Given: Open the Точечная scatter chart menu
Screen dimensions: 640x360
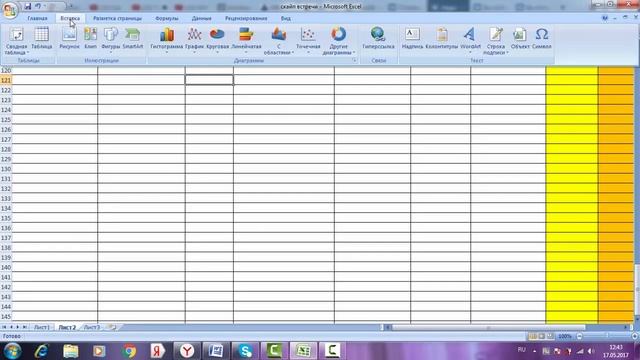Looking at the screenshot, I should (308, 40).
